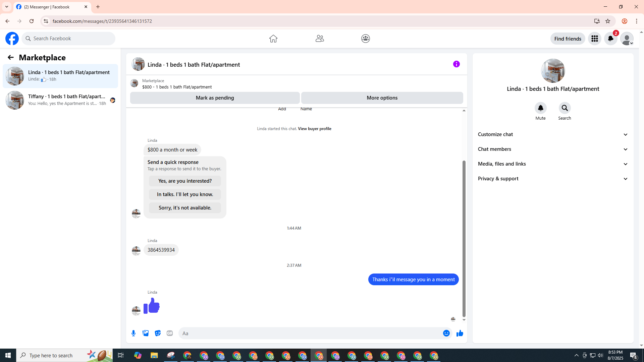Go to the Facebook Home icon
This screenshot has width=644, height=362.
[x=273, y=39]
